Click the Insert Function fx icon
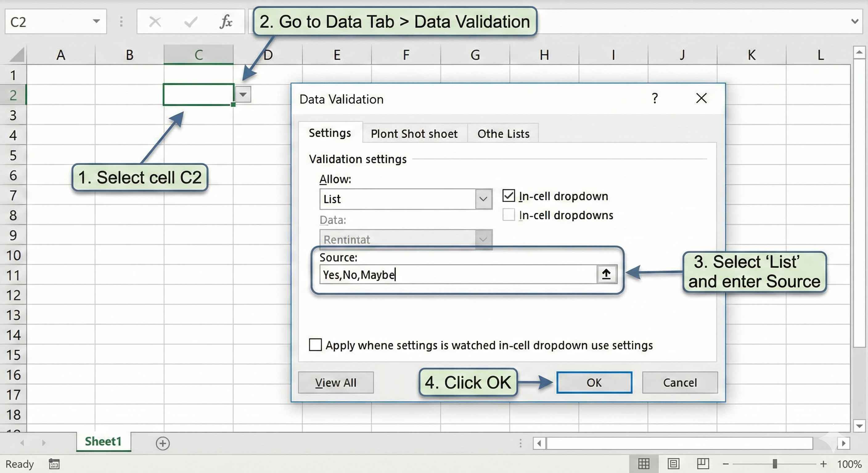 point(227,21)
